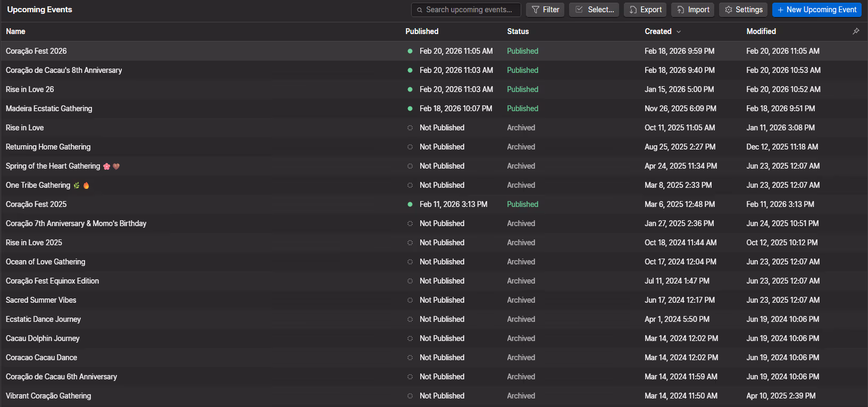Click Archived status of Returning Home Gathering
Image resolution: width=868 pixels, height=407 pixels.
pyautogui.click(x=521, y=147)
